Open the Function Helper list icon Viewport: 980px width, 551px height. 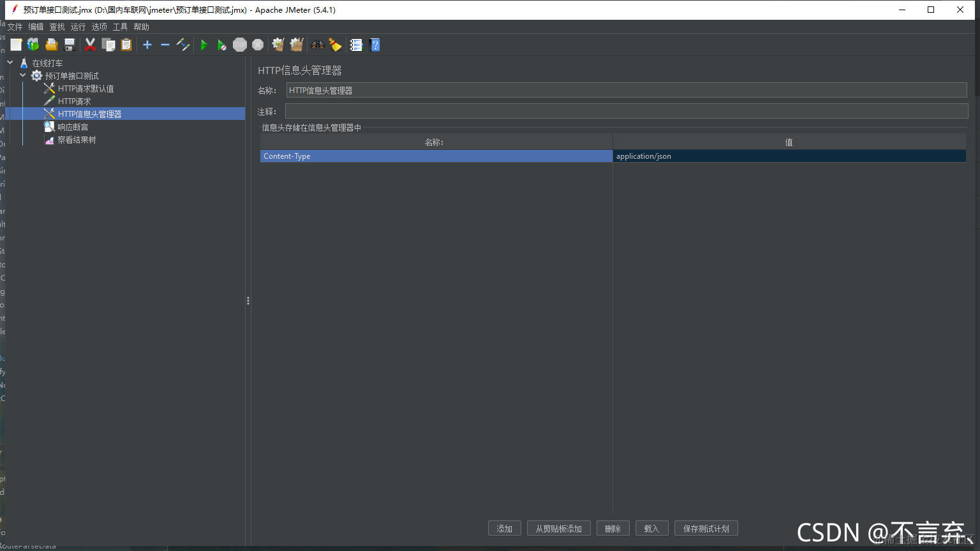[x=356, y=45]
